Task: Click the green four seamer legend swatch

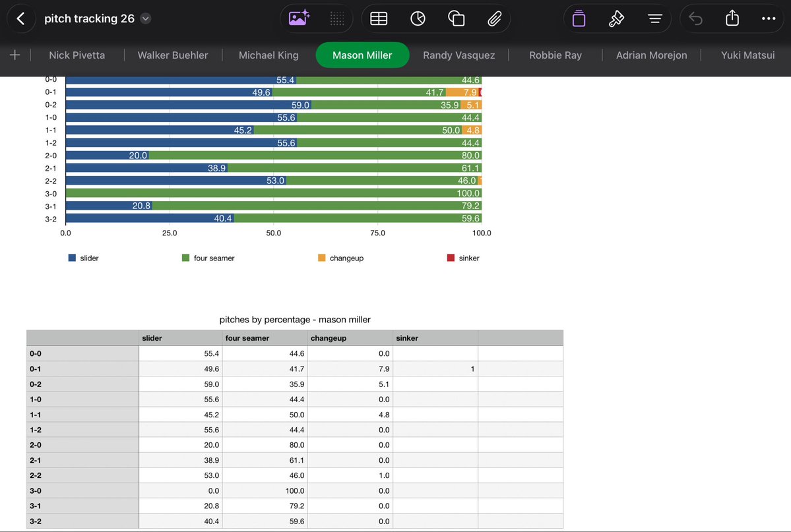Action: point(185,258)
